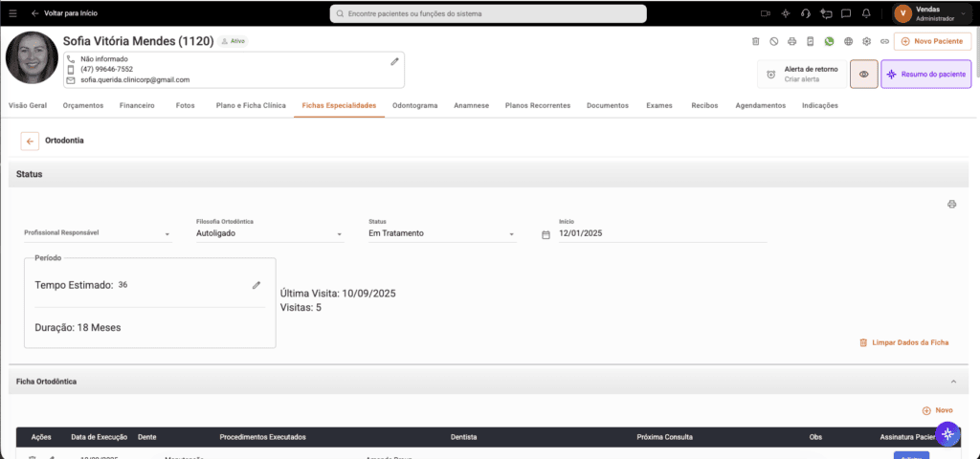This screenshot has height=459, width=980.
Task: Click Limpar Dados da Ficha link
Action: click(x=904, y=343)
